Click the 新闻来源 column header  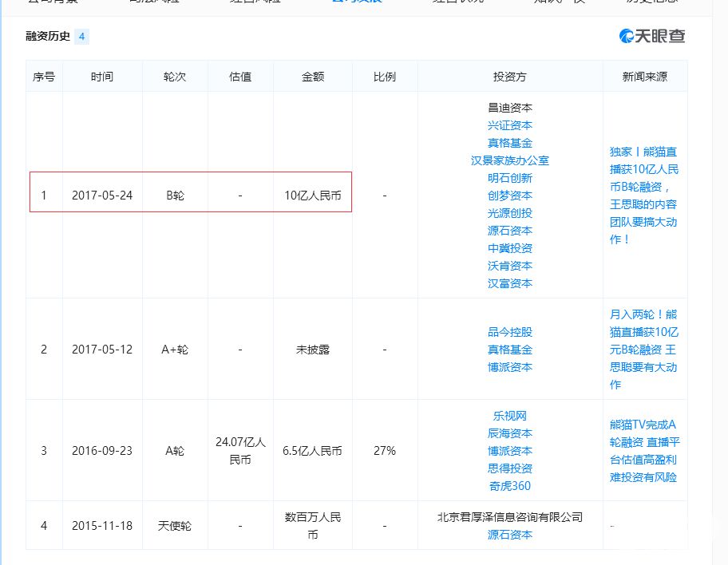tap(644, 77)
